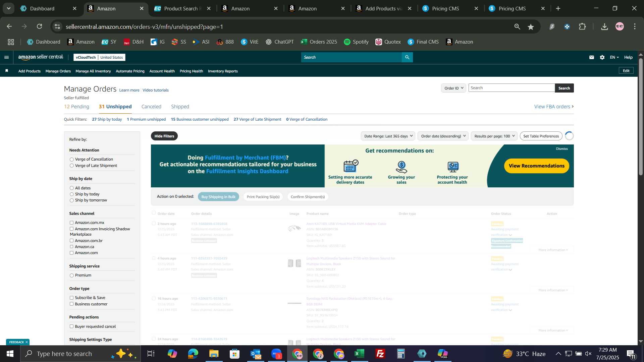The image size is (644, 362).
Task: Open Account Health menu item
Action: pyautogui.click(x=162, y=71)
